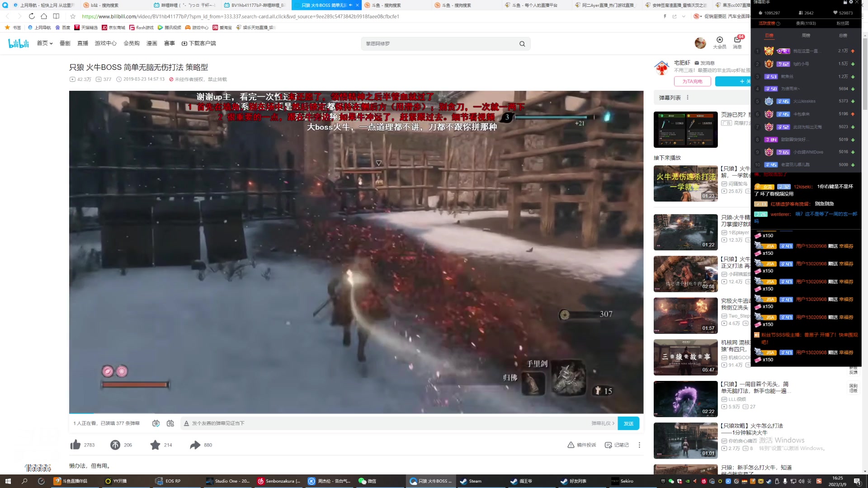Mute the active tab via speaker icon

(x=350, y=5)
